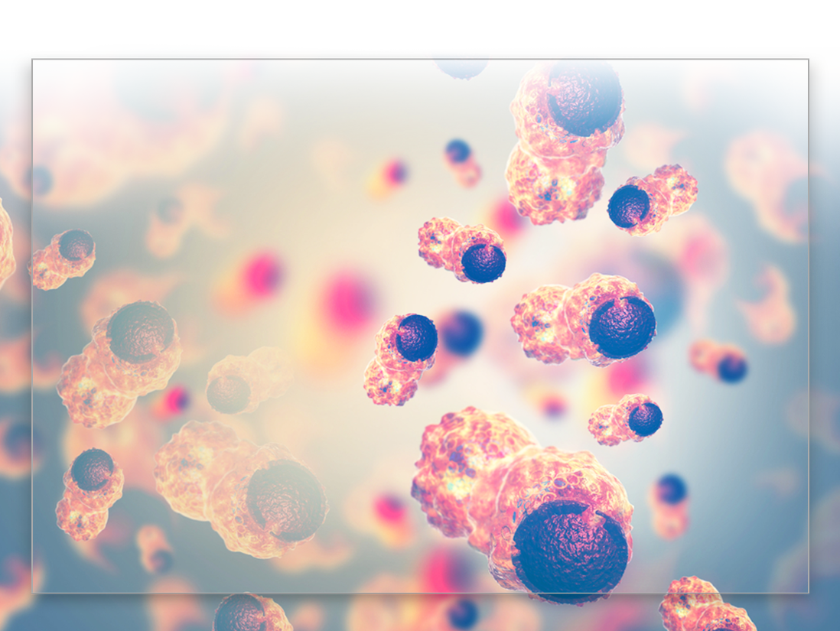
Task: Click the blurred blue sphere in the center
Action: pos(461,333)
